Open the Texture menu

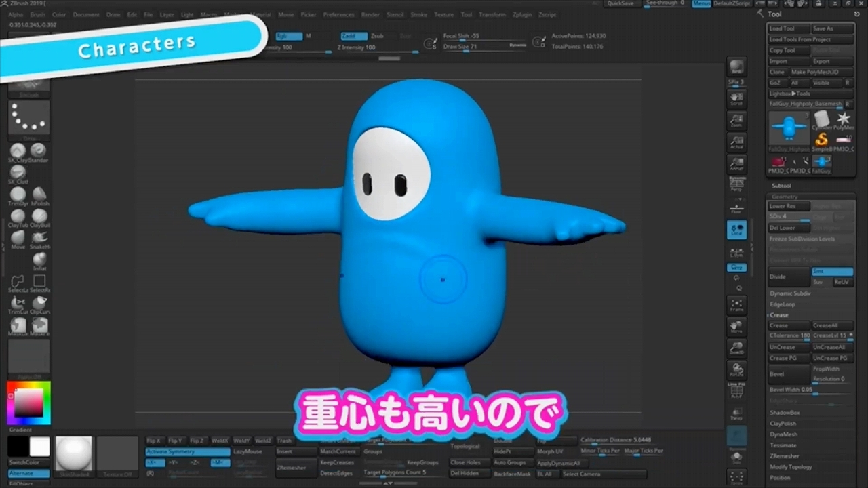point(443,14)
